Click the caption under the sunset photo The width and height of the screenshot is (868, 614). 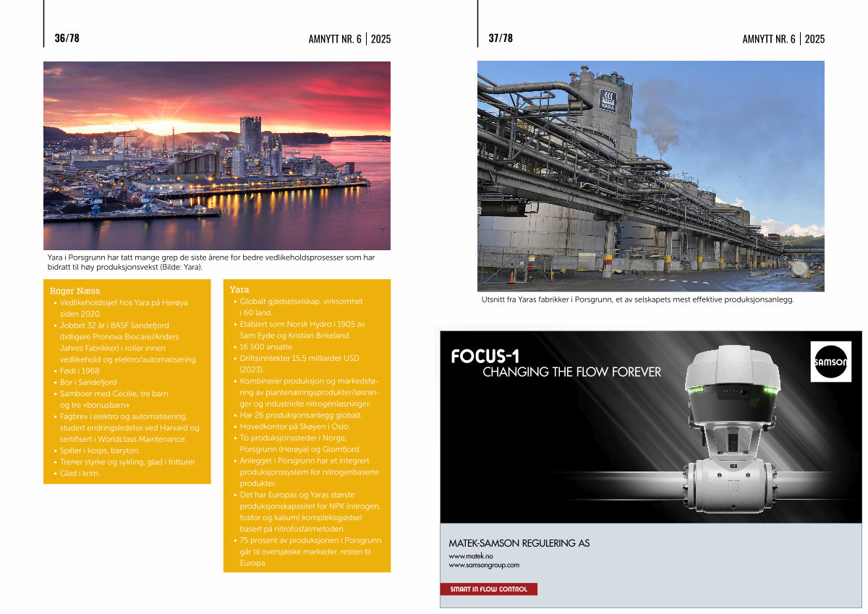[210, 262]
